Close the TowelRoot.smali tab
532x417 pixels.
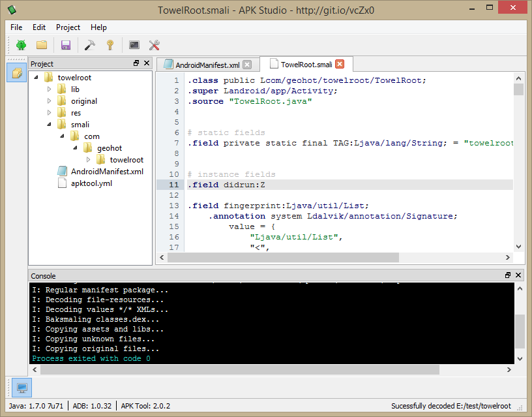point(340,64)
